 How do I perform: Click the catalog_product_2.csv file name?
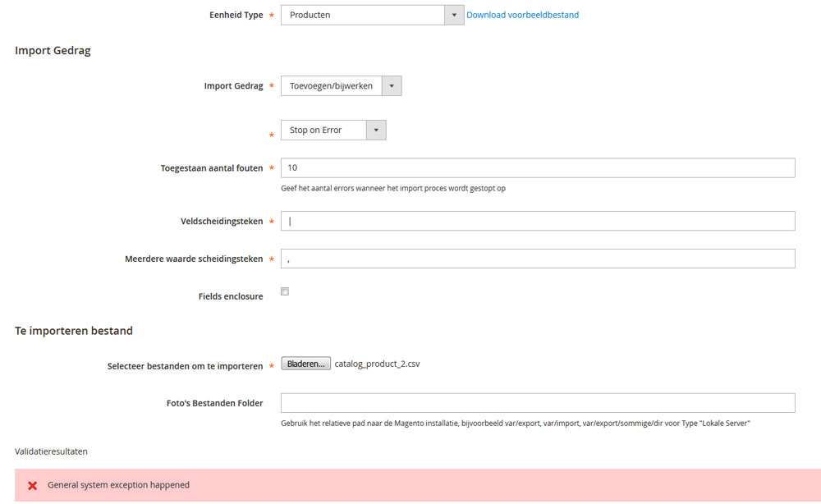[377, 363]
